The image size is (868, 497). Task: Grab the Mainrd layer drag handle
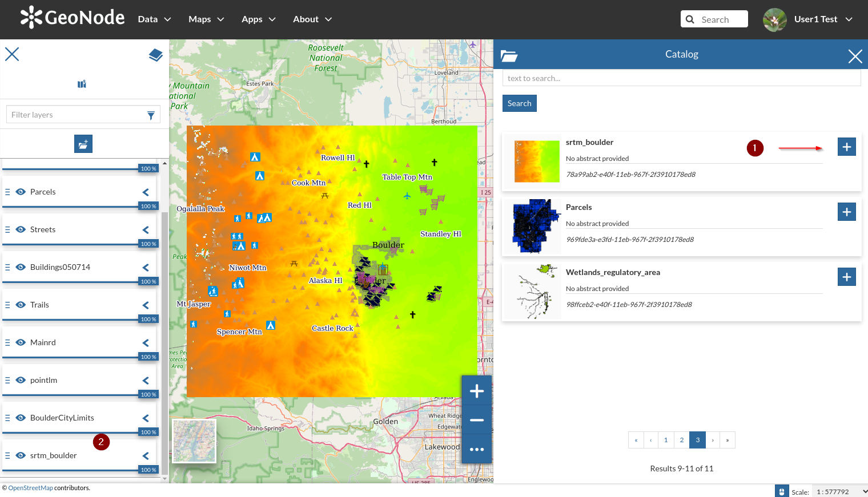click(x=7, y=342)
